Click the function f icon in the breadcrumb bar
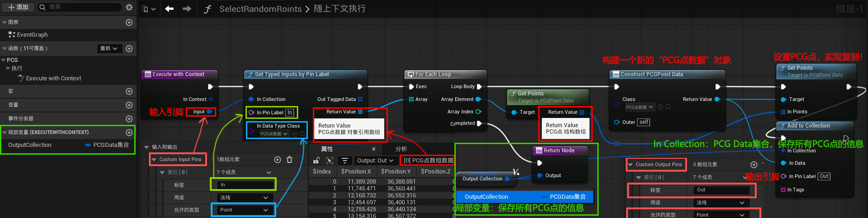868x218 pixels. 207,9
